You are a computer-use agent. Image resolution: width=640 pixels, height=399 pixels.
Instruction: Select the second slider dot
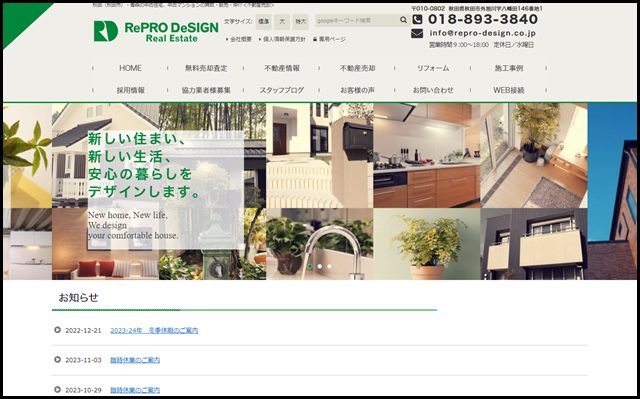tap(320, 266)
